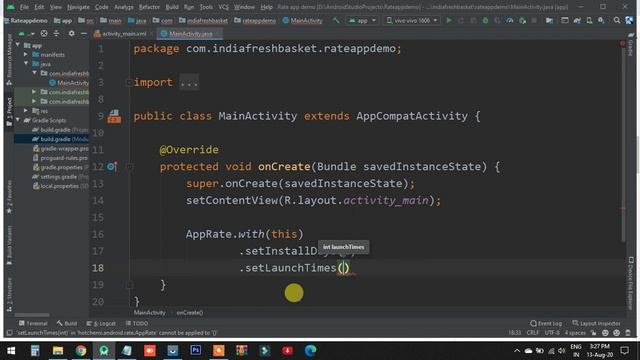Open the TODO tool window

click(137, 323)
